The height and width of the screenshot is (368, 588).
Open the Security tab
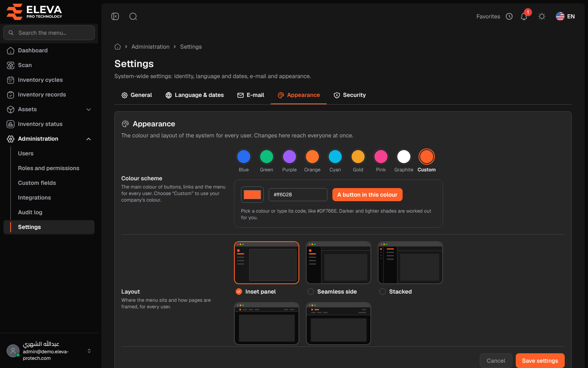tap(350, 95)
